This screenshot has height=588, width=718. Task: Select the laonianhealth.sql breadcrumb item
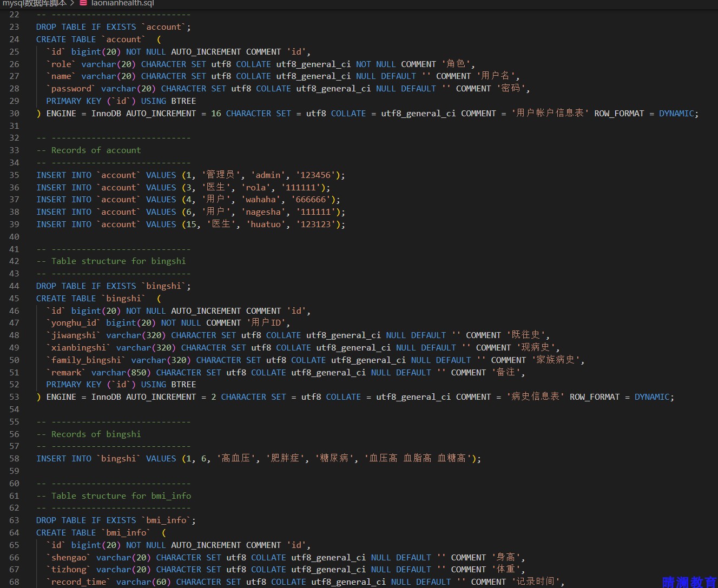pyautogui.click(x=123, y=3)
